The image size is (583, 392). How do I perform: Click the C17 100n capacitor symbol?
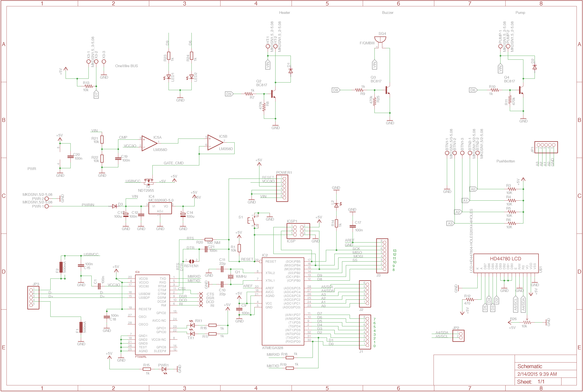coord(353,226)
